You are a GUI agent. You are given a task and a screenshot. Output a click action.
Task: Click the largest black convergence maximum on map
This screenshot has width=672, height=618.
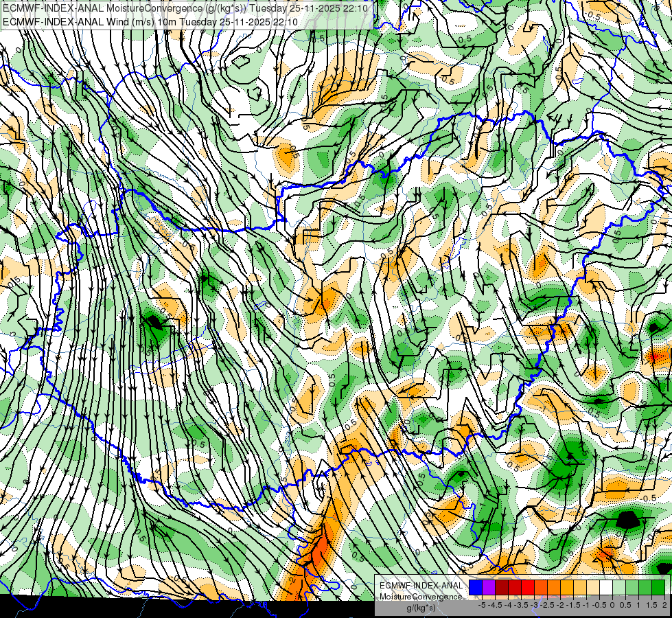click(x=627, y=520)
